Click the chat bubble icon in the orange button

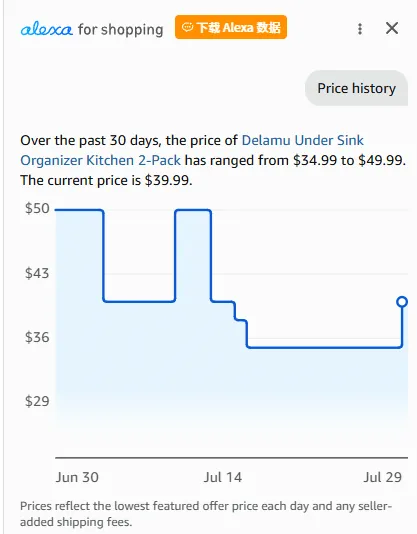pyautogui.click(x=187, y=27)
